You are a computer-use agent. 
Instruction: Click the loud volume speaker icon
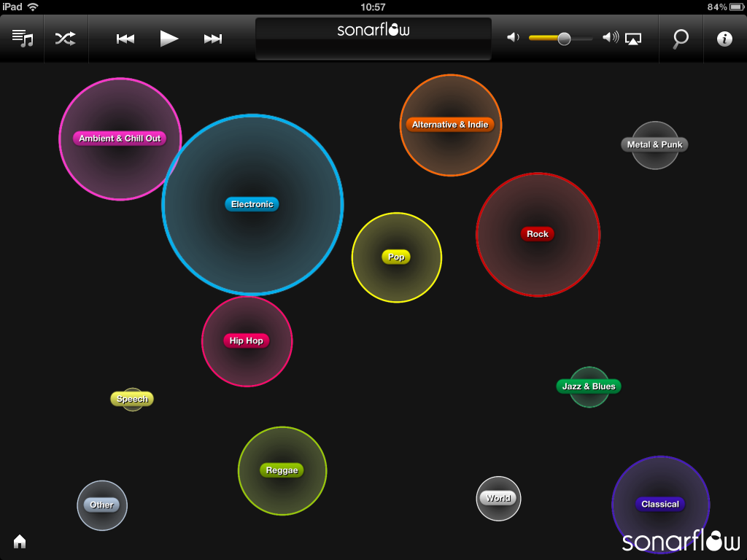coord(611,37)
